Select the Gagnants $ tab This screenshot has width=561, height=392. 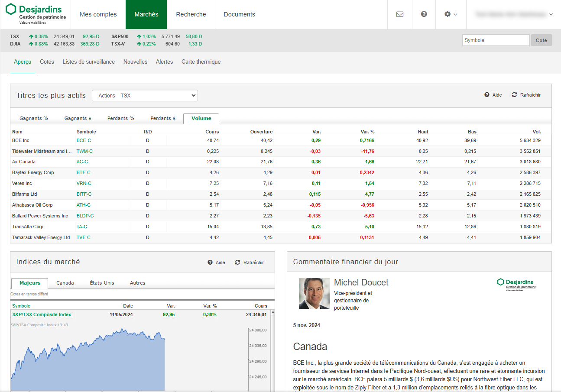(78, 118)
